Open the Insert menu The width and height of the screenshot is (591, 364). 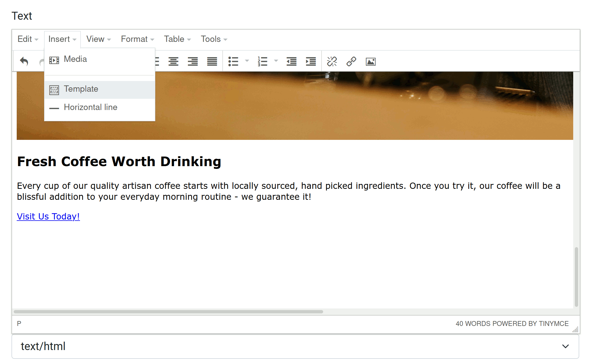click(61, 39)
